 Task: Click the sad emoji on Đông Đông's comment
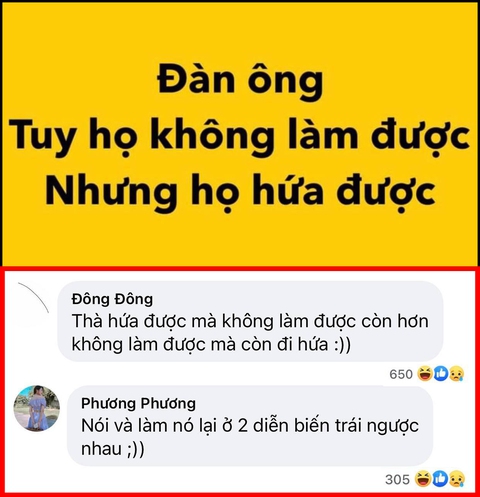456,374
